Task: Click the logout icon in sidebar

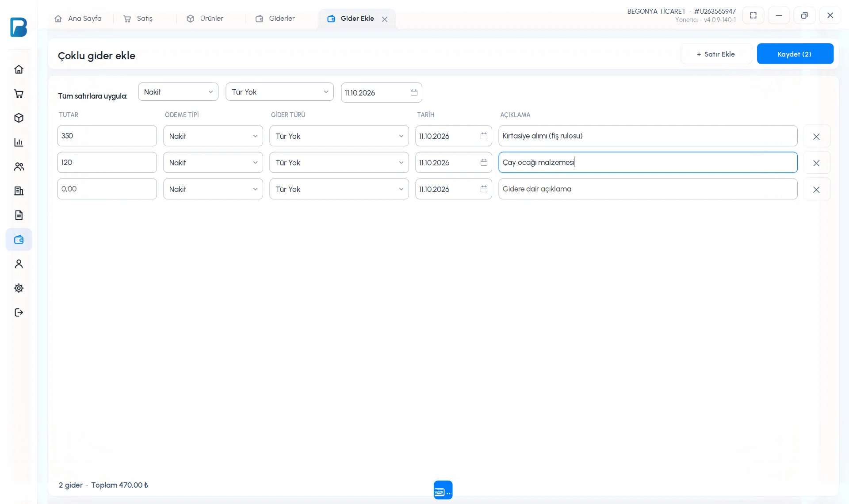Action: pos(19,313)
